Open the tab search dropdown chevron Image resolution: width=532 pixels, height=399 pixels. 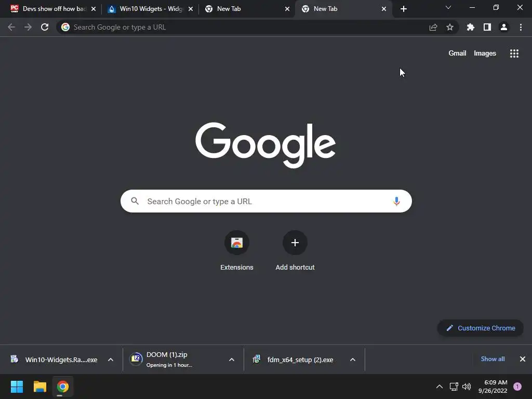[448, 7]
